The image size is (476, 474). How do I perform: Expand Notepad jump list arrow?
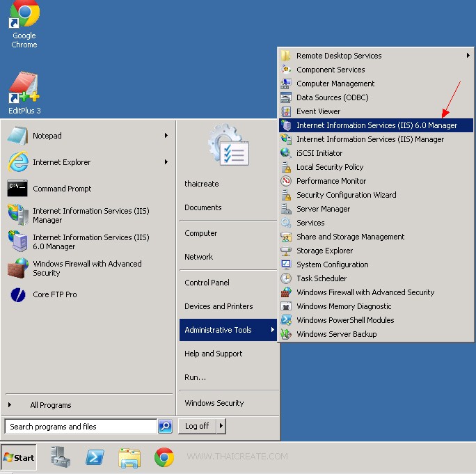[166, 136]
